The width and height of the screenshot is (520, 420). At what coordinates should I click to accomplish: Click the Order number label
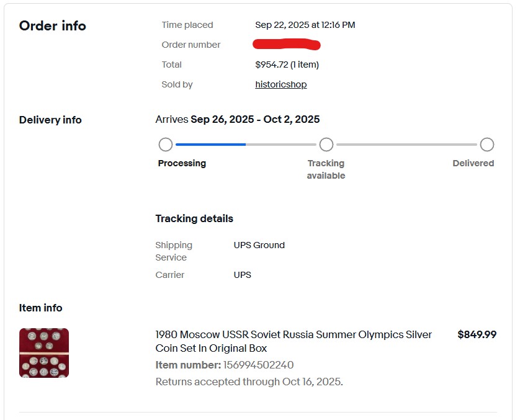(191, 45)
